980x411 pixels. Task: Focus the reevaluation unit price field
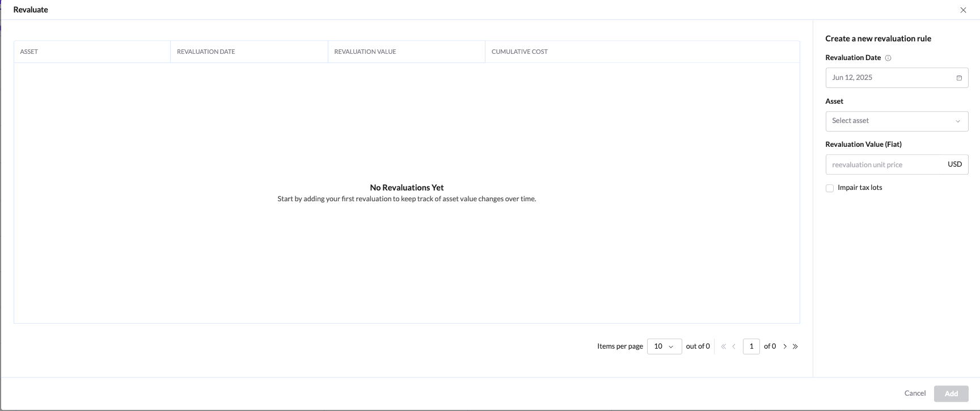click(885, 165)
